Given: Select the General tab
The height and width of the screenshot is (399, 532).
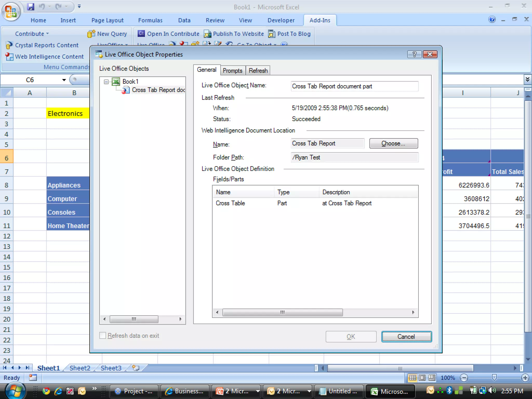Looking at the screenshot, I should pyautogui.click(x=207, y=70).
